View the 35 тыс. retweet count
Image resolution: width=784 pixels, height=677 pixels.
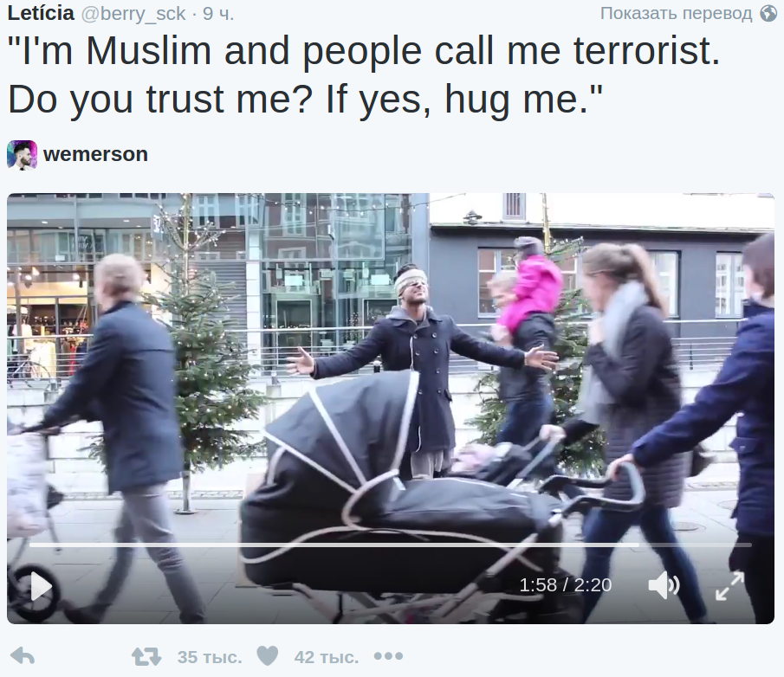[x=210, y=657]
